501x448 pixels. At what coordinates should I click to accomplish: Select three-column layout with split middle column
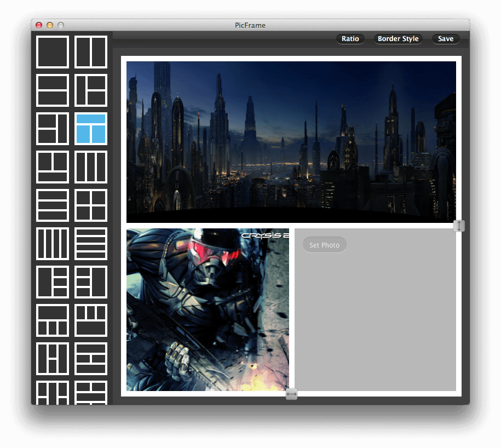point(53,359)
